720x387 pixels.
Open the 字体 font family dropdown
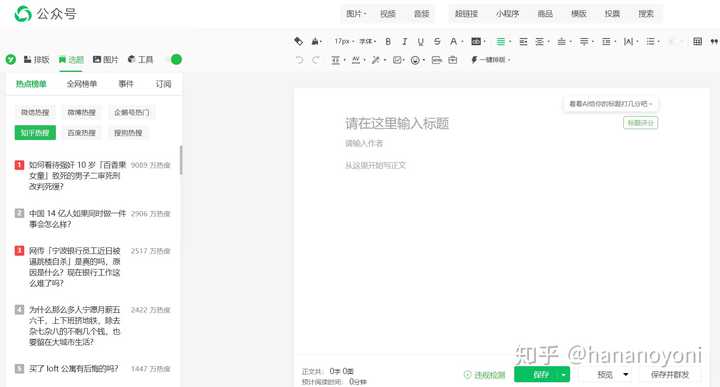pyautogui.click(x=367, y=41)
